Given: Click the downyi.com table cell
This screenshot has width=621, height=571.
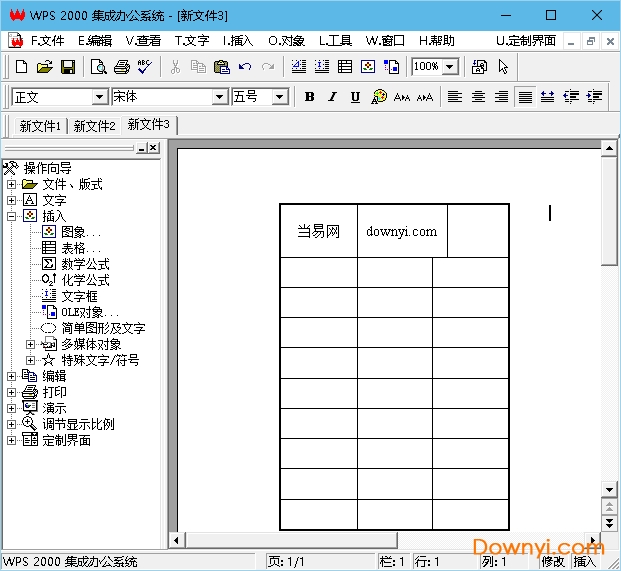Looking at the screenshot, I should point(401,232).
